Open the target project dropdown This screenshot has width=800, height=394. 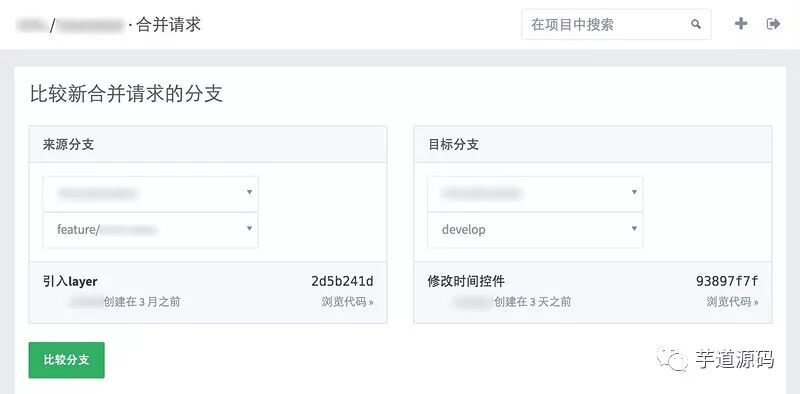535,193
